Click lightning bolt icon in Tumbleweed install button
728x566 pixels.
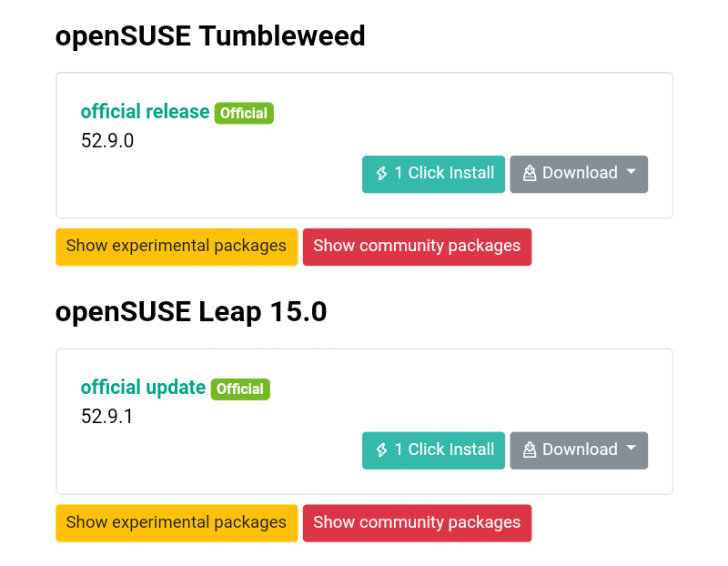click(381, 173)
